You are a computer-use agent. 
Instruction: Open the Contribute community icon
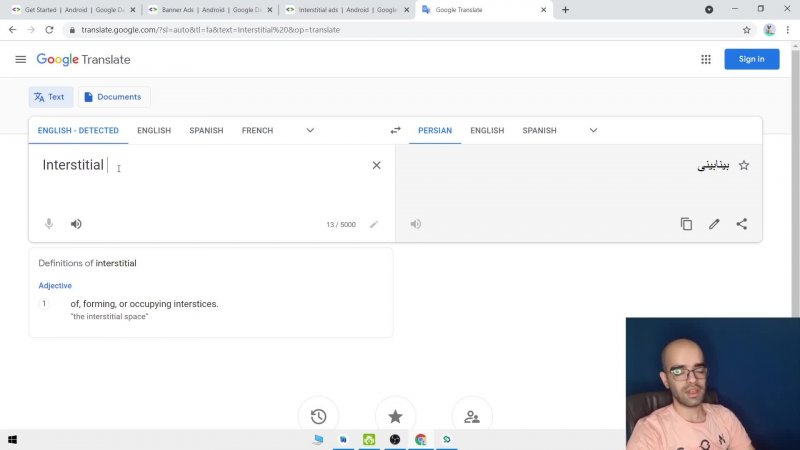point(472,416)
